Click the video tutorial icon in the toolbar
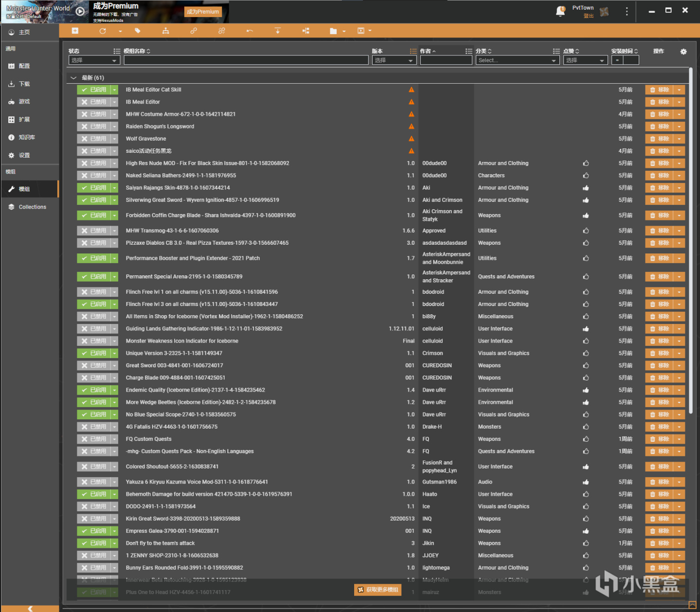 [x=361, y=31]
